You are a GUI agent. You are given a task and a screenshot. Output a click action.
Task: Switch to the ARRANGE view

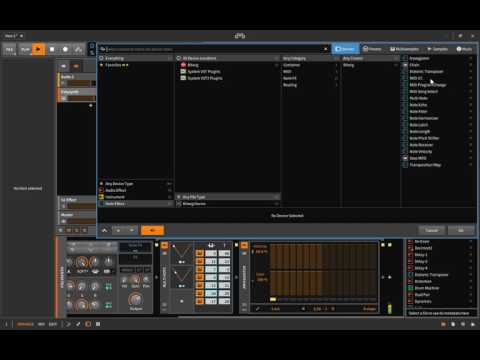click(x=25, y=324)
